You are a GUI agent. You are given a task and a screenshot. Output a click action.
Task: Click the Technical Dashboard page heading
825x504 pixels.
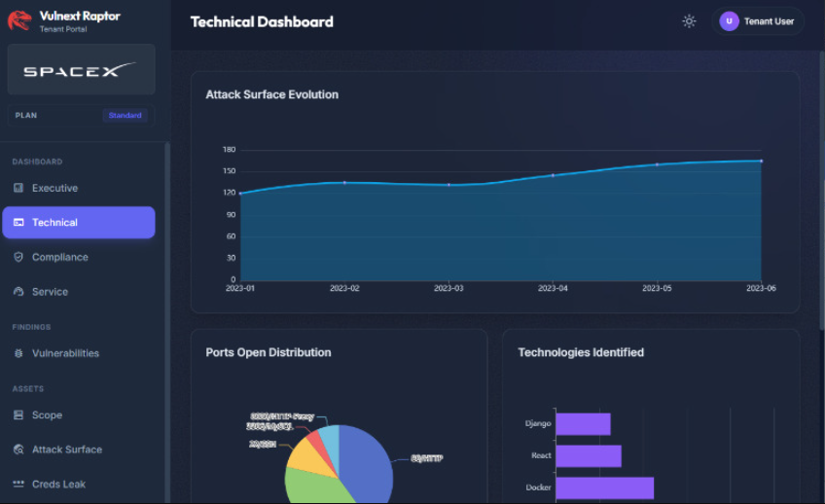[x=262, y=21]
